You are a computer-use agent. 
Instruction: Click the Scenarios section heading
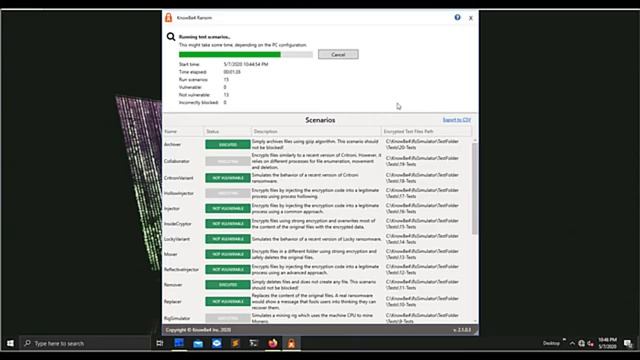320,120
